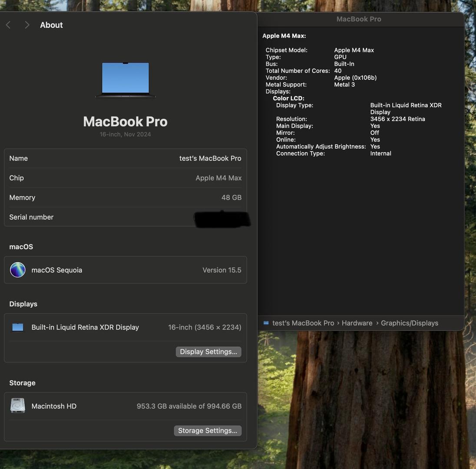Select the computer name test's MacBook Pro field
Viewport: 476px width, 469px height.
210,159
